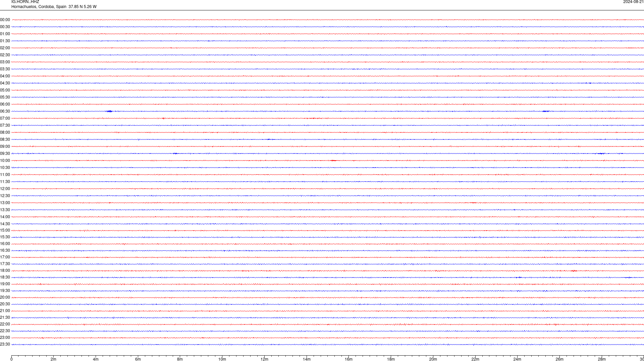Select the 09:30 time row label

pos(5,154)
